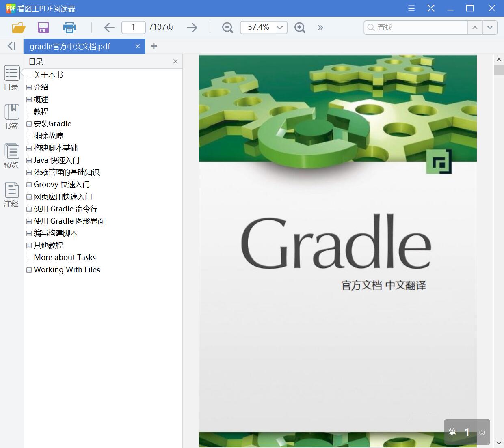Open a PDF file with the folder icon
This screenshot has height=448, width=504.
[19, 28]
